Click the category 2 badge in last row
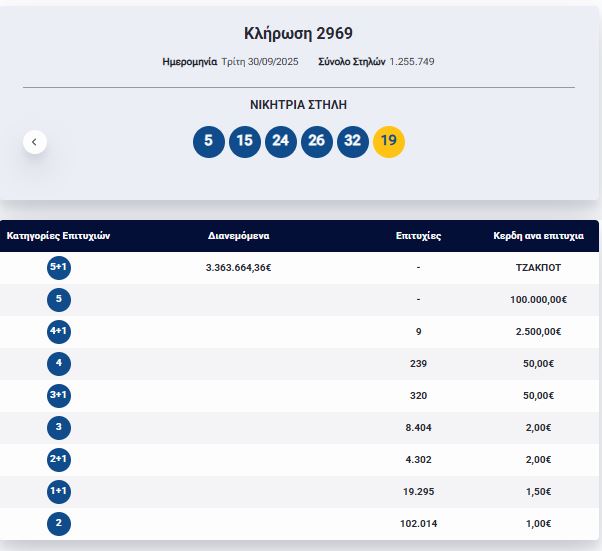 pyautogui.click(x=59, y=524)
